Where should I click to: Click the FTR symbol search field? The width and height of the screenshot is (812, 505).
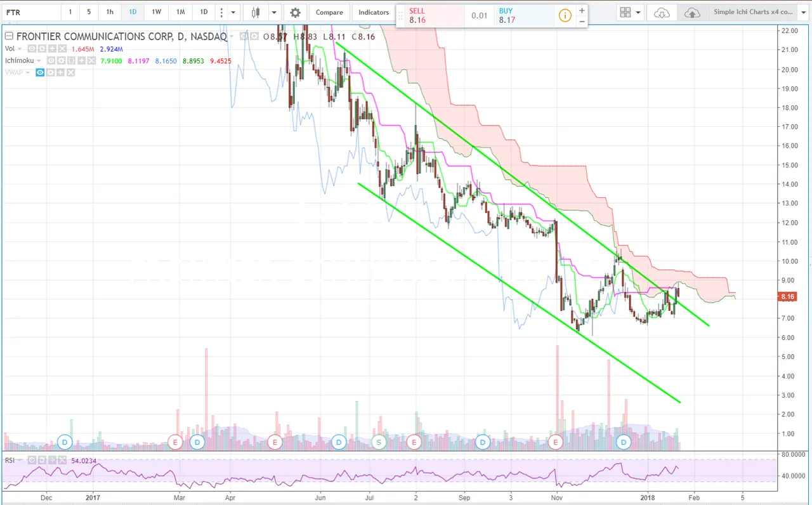(x=30, y=12)
